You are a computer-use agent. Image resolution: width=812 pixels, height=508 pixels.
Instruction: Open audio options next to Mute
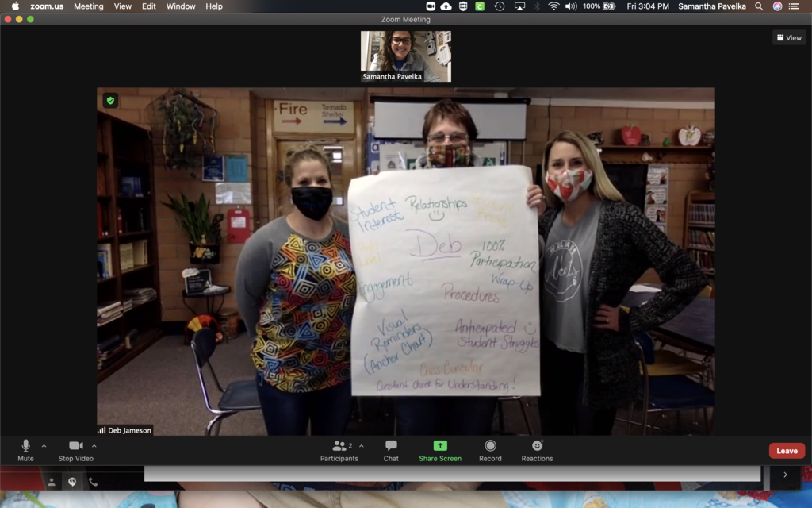[44, 444]
